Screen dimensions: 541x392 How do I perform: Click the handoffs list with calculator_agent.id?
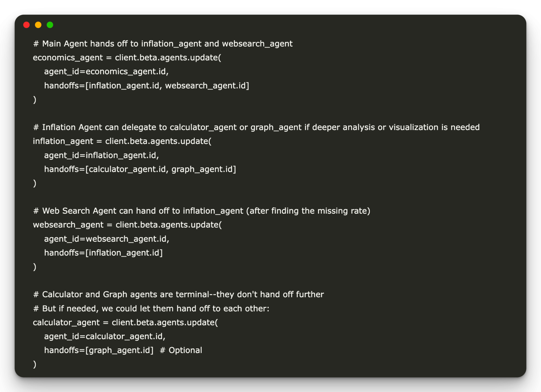(140, 169)
